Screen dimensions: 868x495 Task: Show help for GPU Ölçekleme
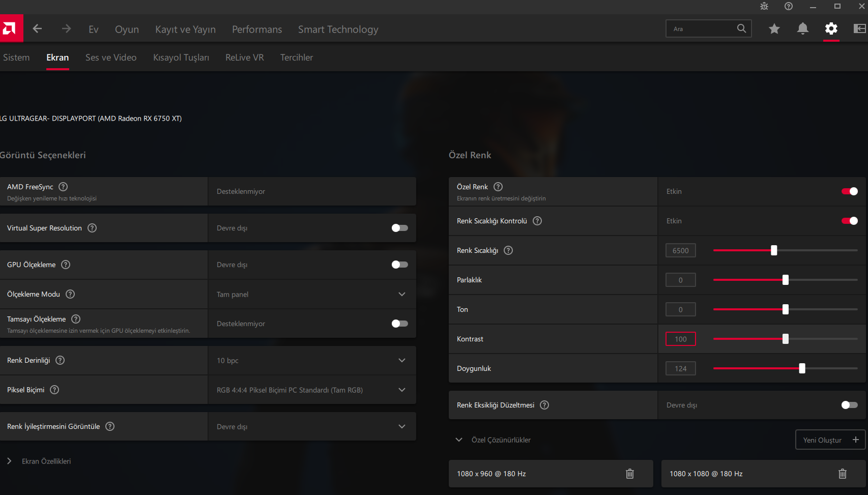[66, 265]
